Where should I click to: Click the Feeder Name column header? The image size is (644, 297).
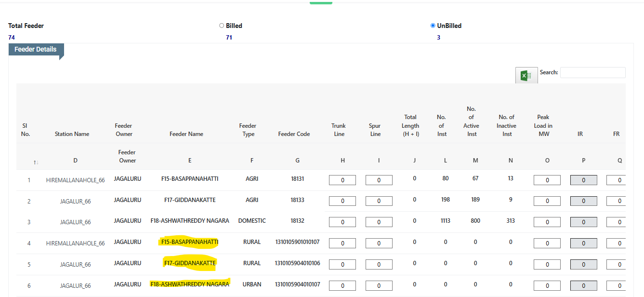click(x=186, y=134)
